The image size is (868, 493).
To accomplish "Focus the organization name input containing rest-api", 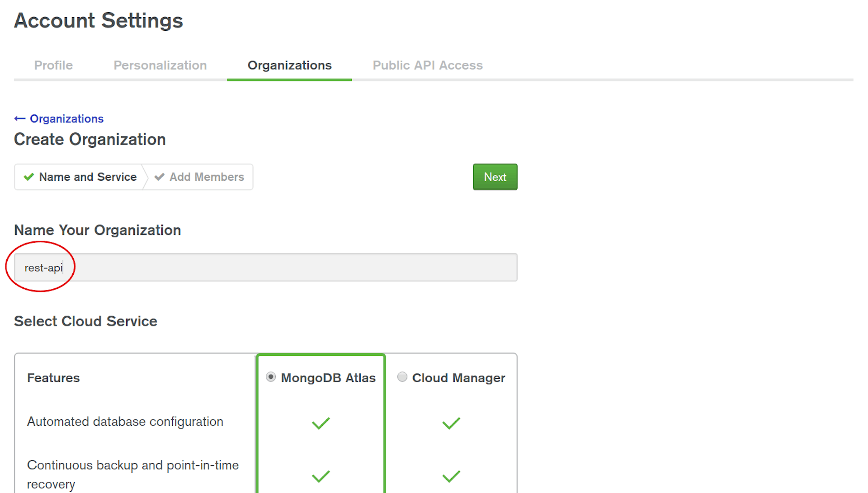I will tap(265, 267).
